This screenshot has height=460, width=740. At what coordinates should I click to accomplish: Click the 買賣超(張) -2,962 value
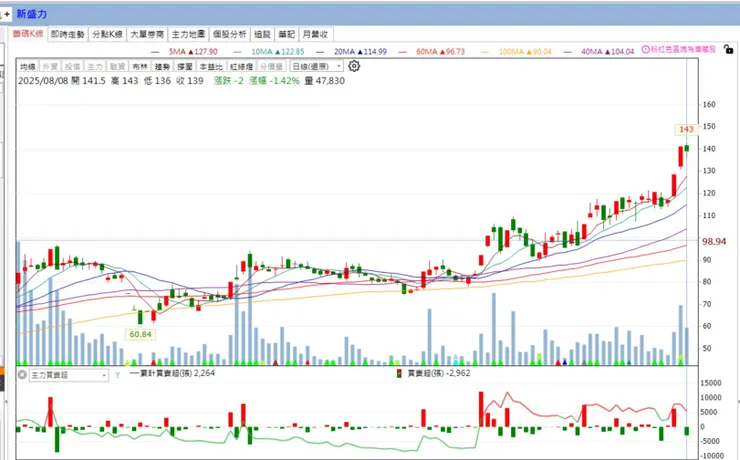(439, 373)
